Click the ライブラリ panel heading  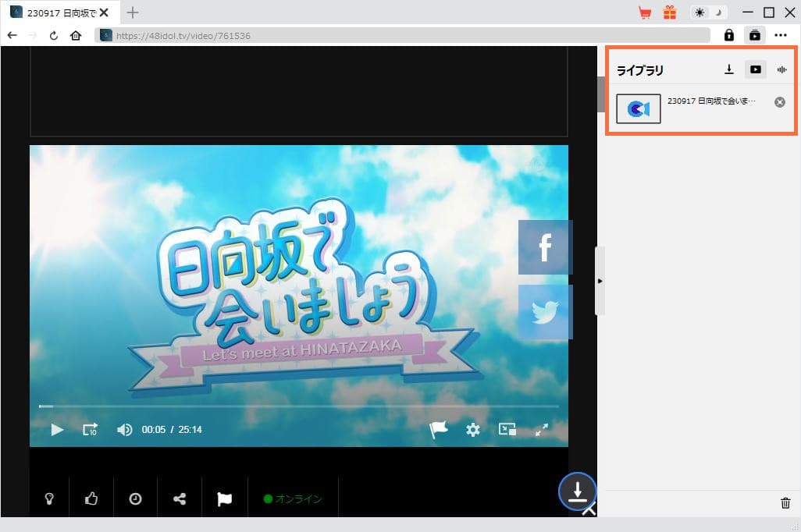[639, 70]
